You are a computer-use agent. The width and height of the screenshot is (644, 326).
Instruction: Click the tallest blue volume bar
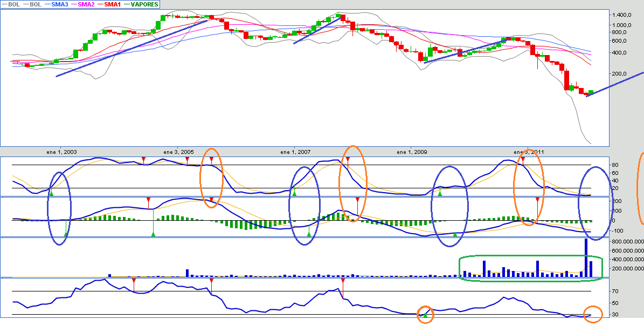click(586, 258)
